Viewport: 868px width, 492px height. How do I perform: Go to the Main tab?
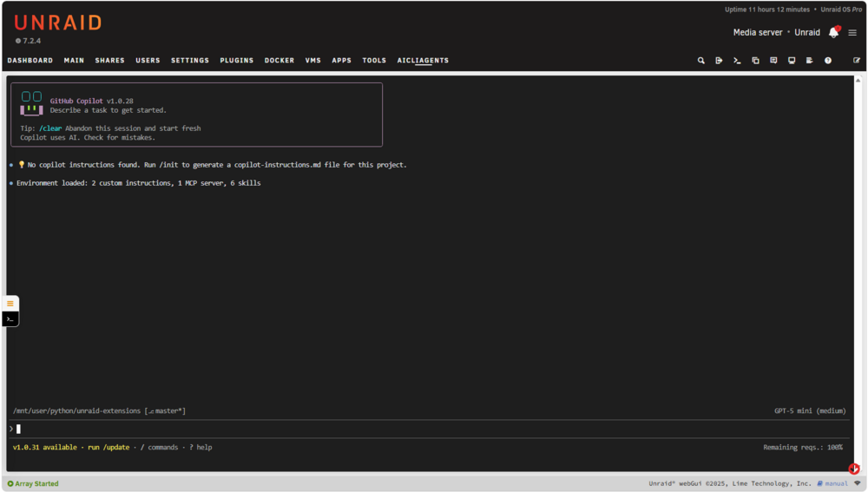coord(74,61)
